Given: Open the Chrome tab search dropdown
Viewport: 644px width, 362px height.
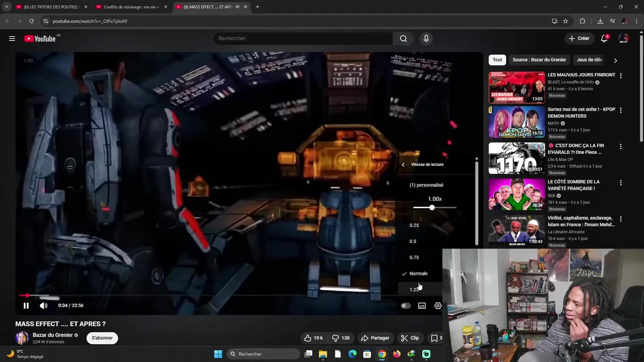Looking at the screenshot, I should (x=7, y=7).
